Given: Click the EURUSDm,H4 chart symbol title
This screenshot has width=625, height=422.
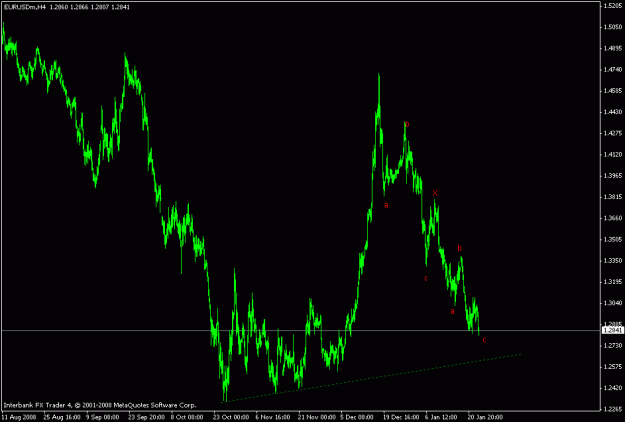Looking at the screenshot, I should coord(24,7).
